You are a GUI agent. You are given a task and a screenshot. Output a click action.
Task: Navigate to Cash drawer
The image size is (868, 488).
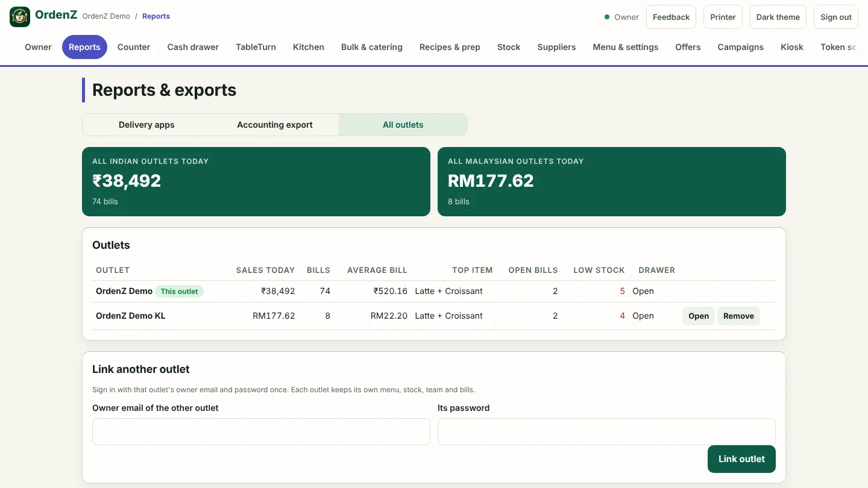coord(193,47)
